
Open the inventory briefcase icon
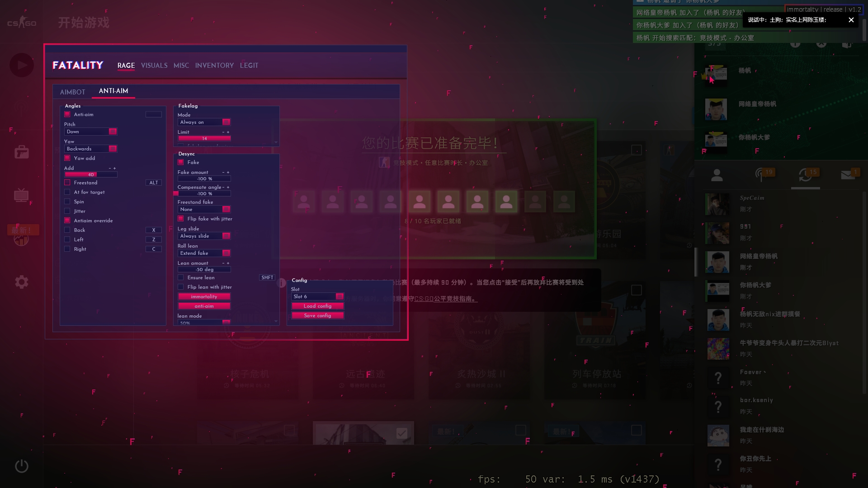[x=21, y=152]
